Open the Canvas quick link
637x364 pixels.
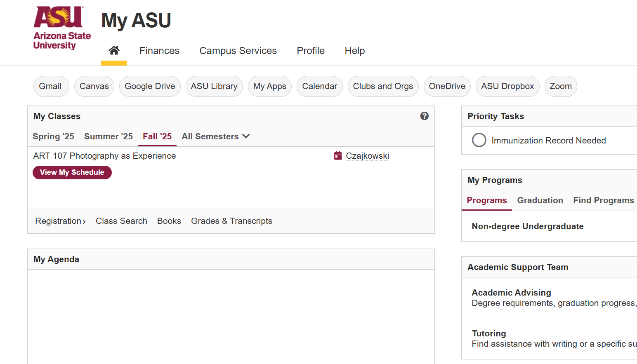(x=94, y=86)
